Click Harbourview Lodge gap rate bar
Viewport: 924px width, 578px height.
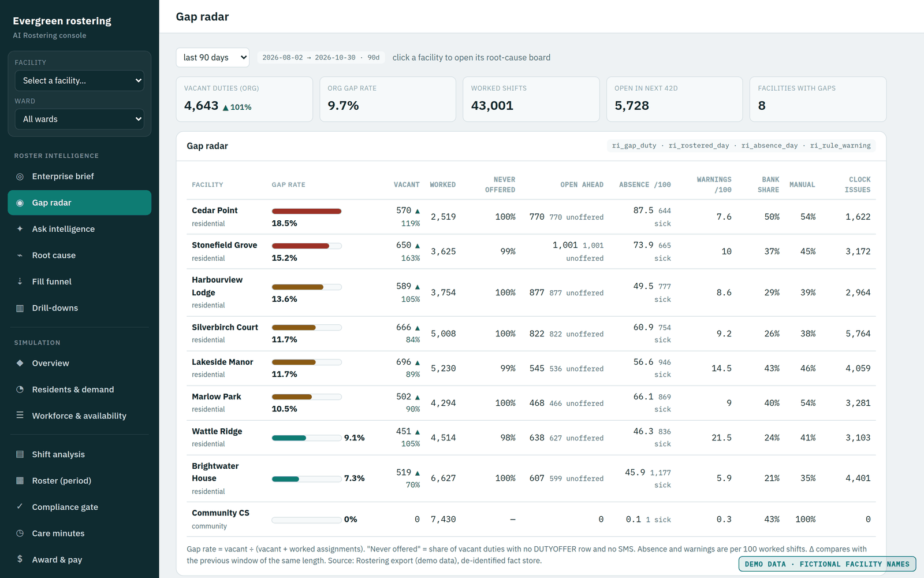(x=307, y=287)
